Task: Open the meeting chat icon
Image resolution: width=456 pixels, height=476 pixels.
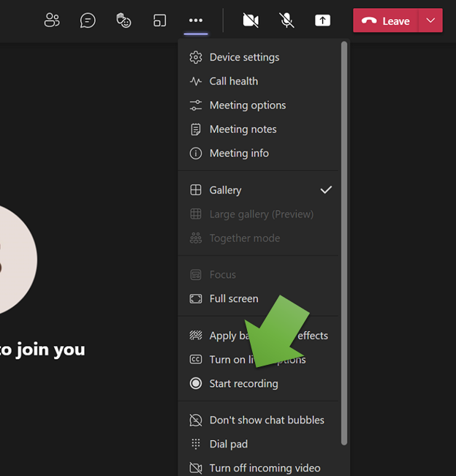Action: (88, 20)
